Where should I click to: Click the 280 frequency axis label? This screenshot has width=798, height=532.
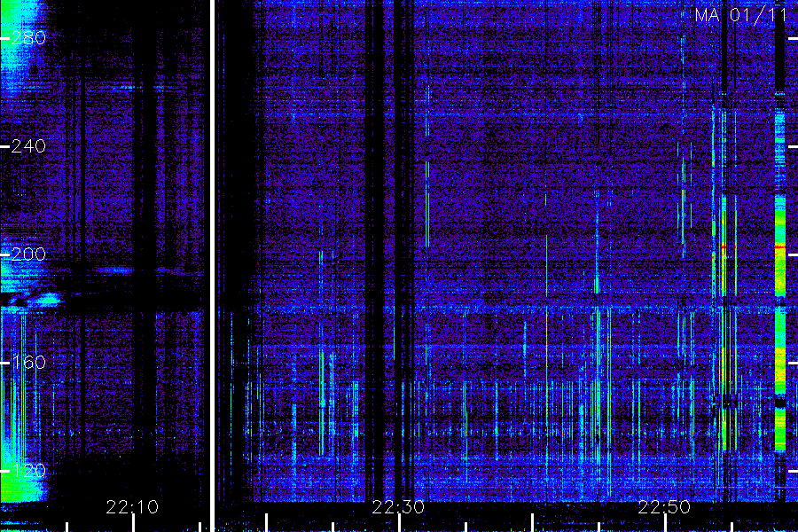click(x=28, y=38)
